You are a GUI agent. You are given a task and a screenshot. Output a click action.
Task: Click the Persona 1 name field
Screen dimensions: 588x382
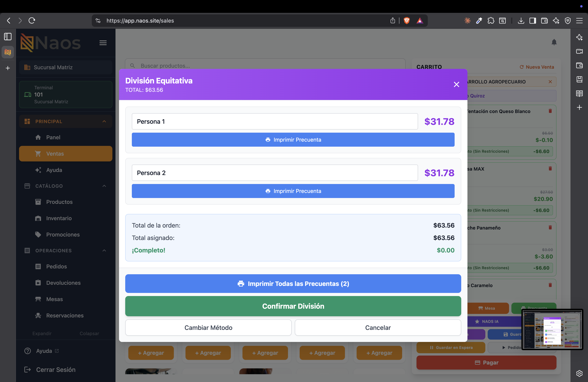[275, 121]
